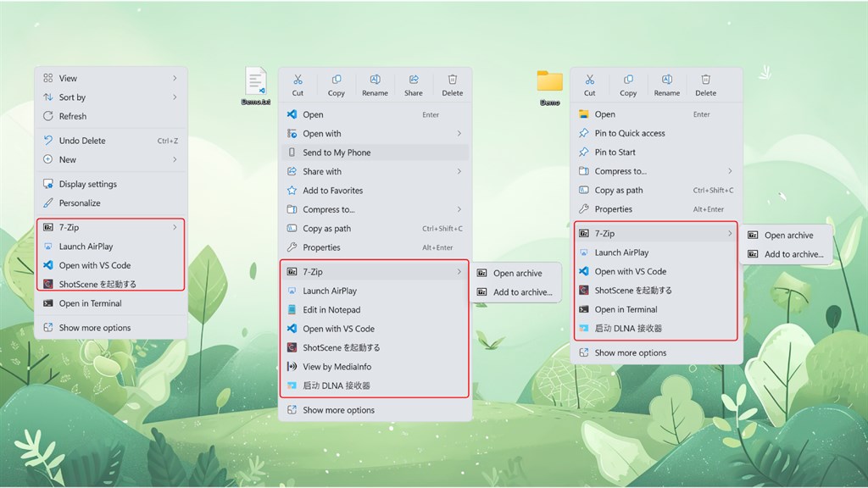Click phone icon beside Send to My Phone
This screenshot has width=868, height=488.
292,152
